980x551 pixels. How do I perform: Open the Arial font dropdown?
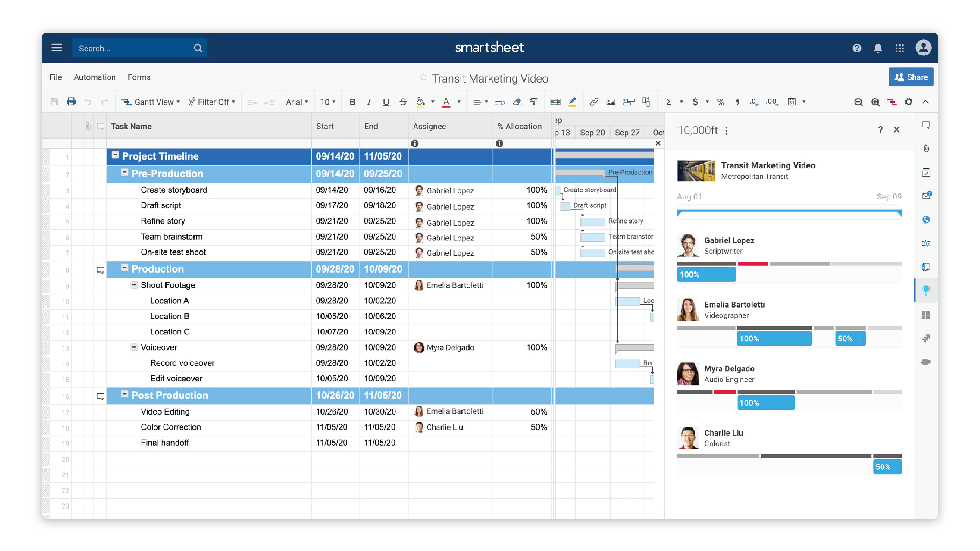tap(297, 102)
